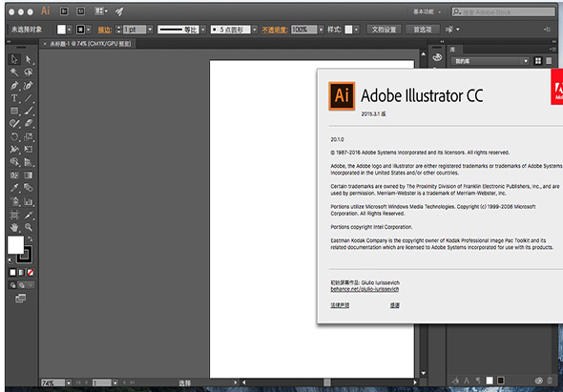Select the Shape Builder tool
The image size is (563, 392).
(14, 162)
